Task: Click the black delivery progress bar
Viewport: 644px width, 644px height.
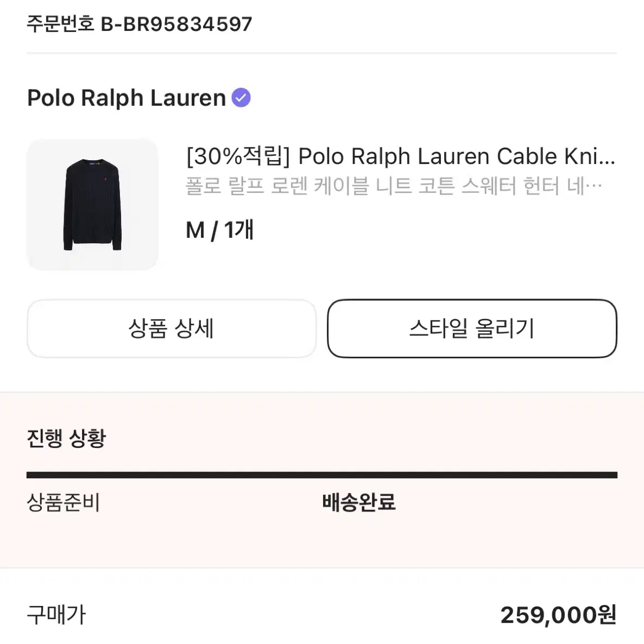Action: coord(322,475)
